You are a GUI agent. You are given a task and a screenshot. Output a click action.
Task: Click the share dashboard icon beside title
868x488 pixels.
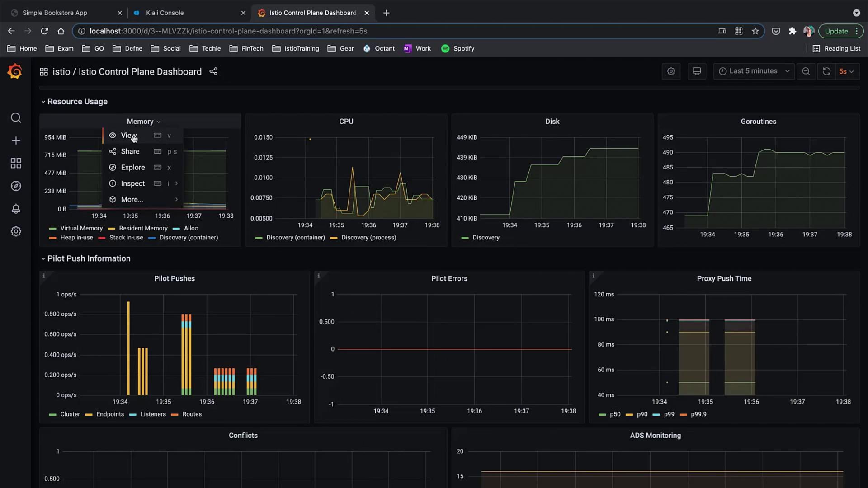[x=213, y=71]
